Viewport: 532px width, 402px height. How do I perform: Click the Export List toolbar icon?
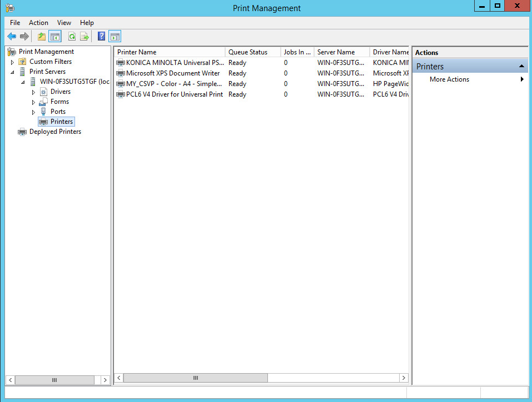tap(84, 36)
